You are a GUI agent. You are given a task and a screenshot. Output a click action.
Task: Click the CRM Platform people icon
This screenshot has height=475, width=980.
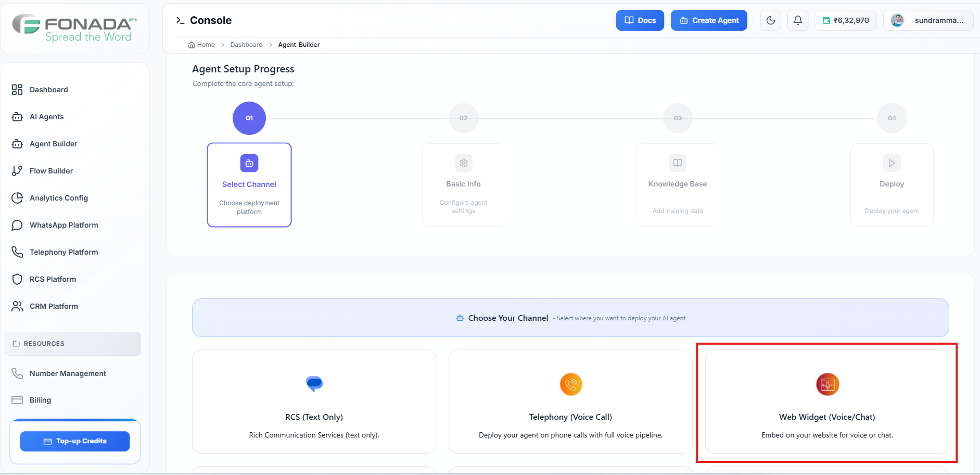[17, 306]
